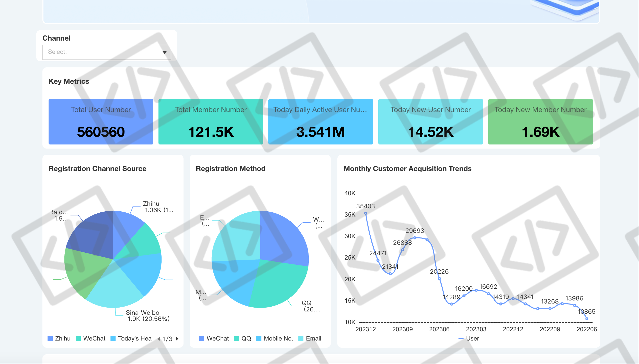Toggle User series legend in trends chart
The width and height of the screenshot is (639, 364).
click(x=469, y=338)
